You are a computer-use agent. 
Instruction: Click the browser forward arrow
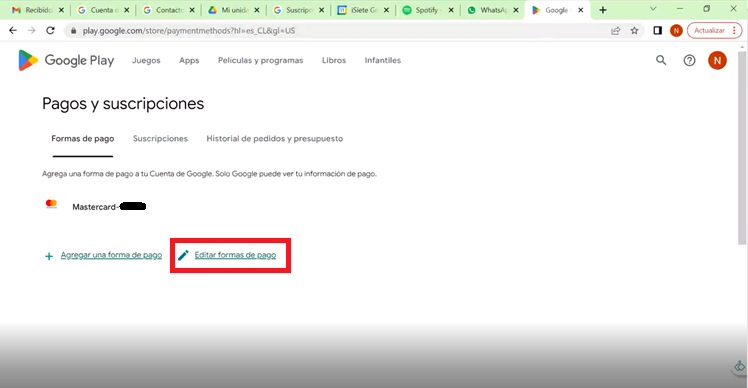tap(31, 31)
